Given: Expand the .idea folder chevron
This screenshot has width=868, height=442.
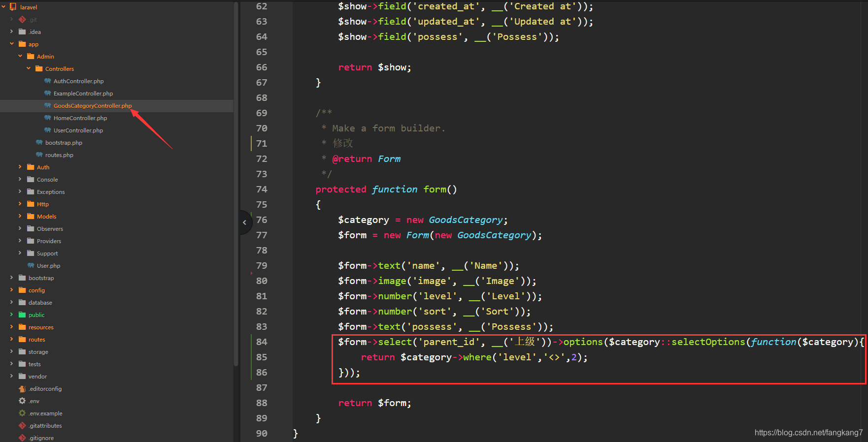Looking at the screenshot, I should pyautogui.click(x=11, y=32).
